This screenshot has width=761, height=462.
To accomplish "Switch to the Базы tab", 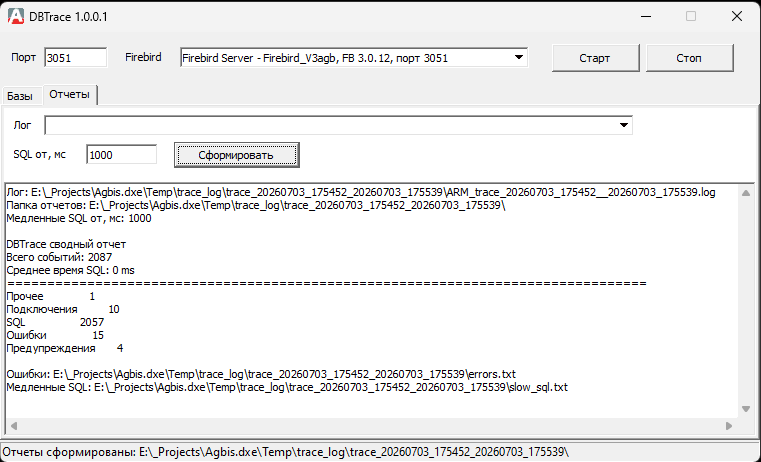I will tap(20, 96).
